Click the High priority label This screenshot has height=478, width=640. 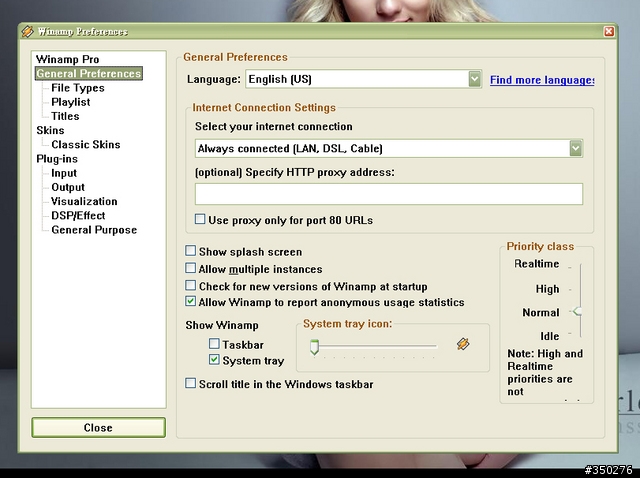547,289
